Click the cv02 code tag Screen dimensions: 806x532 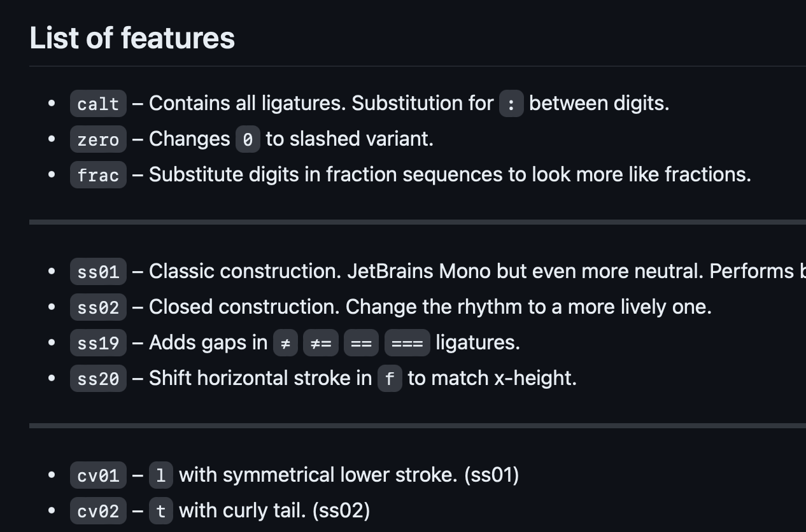click(98, 511)
